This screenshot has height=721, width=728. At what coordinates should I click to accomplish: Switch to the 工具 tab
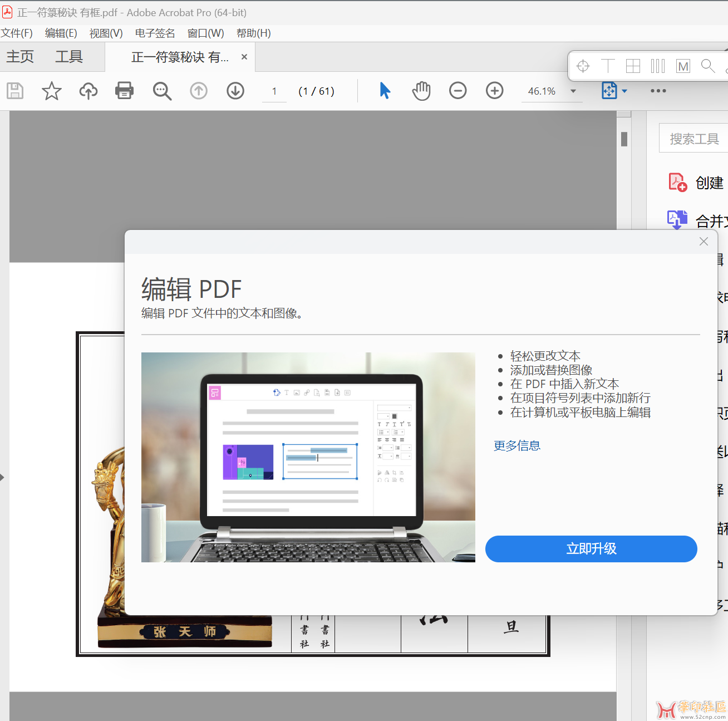69,57
